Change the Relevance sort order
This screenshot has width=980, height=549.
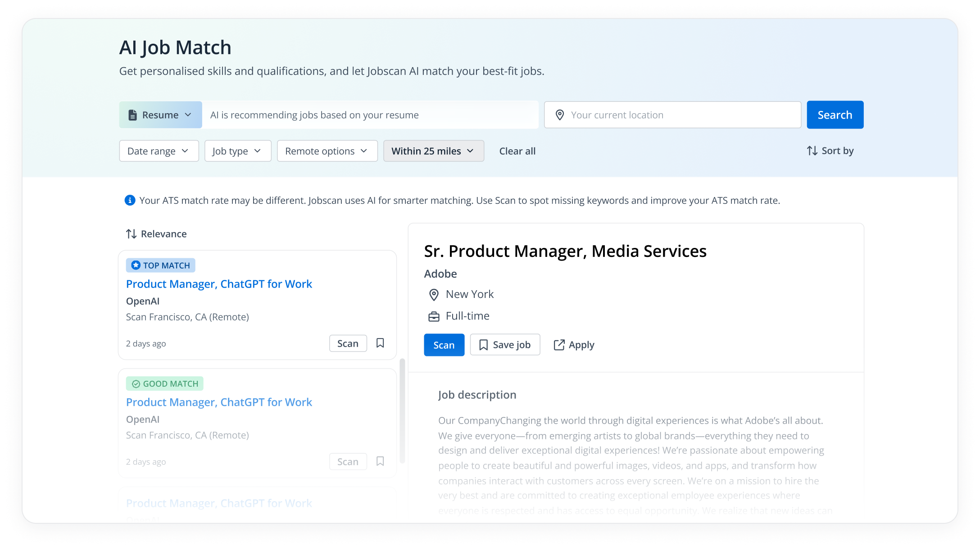click(156, 234)
